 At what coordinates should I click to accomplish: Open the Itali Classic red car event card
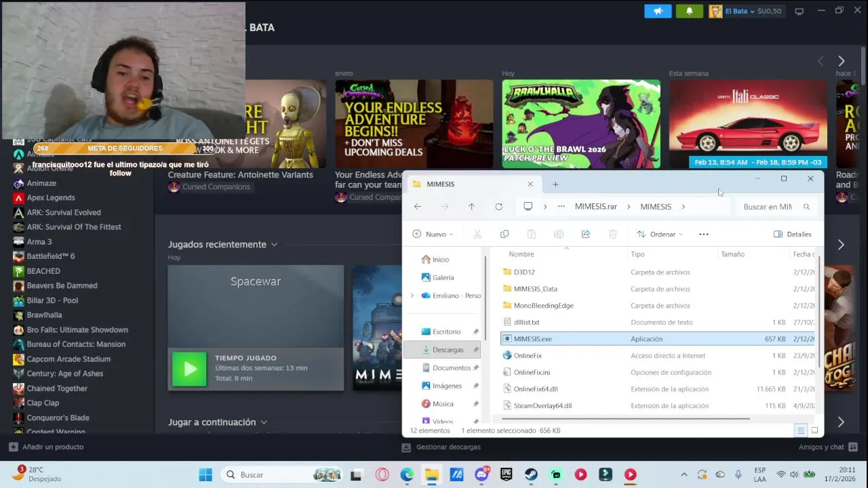click(748, 124)
